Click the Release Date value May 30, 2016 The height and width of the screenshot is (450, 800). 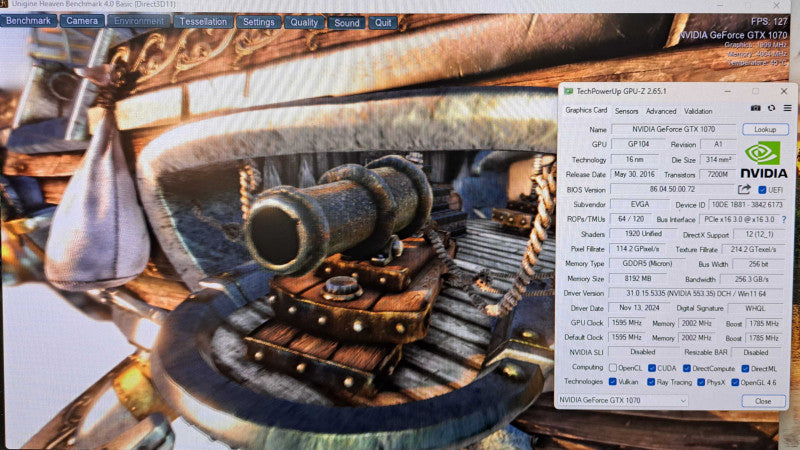coord(634,174)
